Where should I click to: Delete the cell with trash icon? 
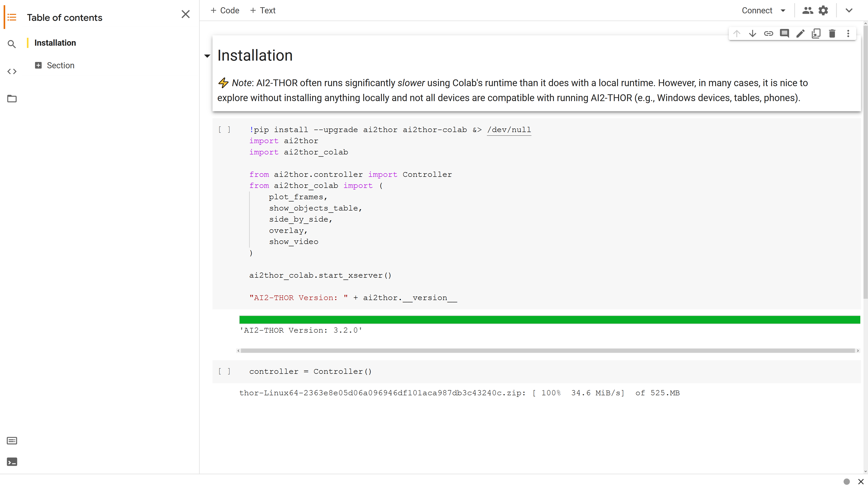(x=832, y=33)
